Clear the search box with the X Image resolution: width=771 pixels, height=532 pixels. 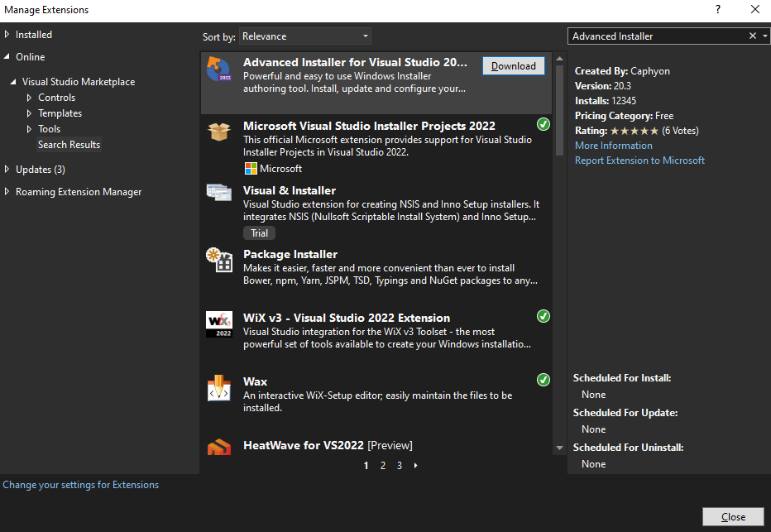click(x=752, y=36)
